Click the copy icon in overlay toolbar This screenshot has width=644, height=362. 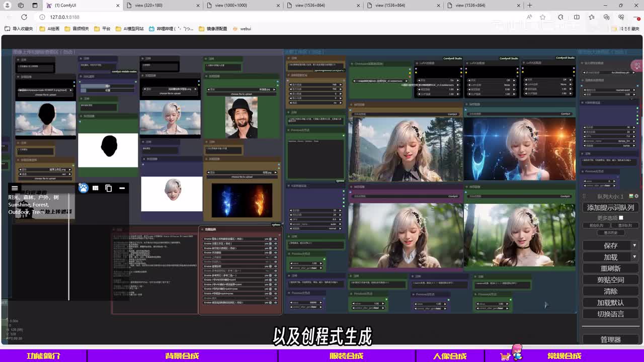click(109, 188)
